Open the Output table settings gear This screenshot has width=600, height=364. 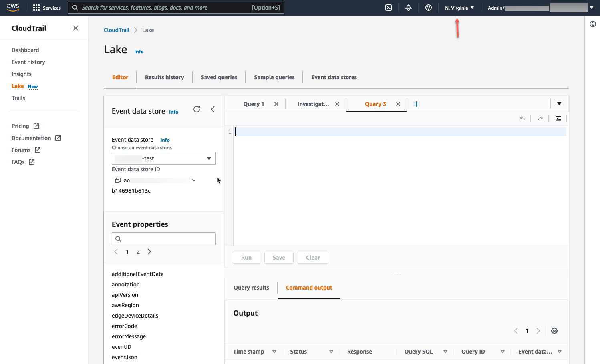point(554,331)
